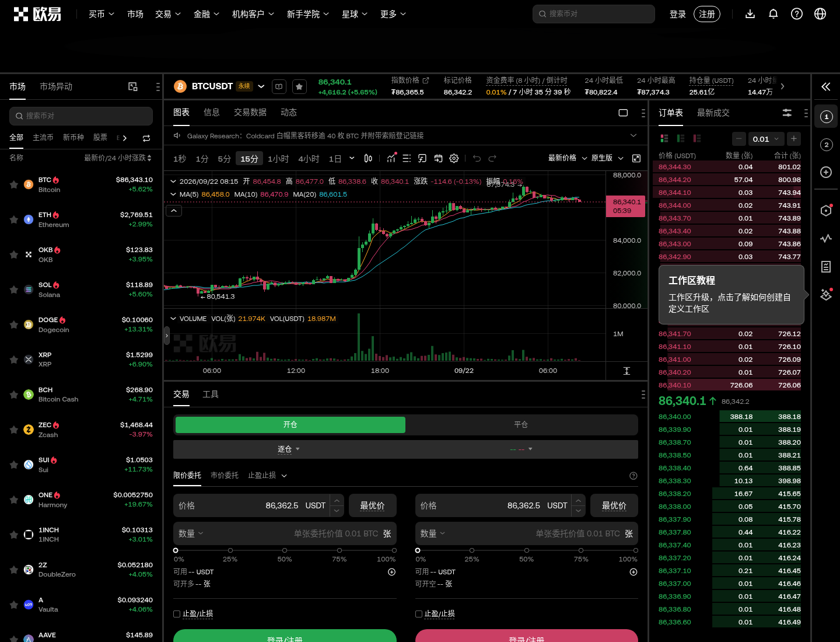The width and height of the screenshot is (840, 642).
Task: Expand the chart to fullscreen
Action: tap(636, 158)
